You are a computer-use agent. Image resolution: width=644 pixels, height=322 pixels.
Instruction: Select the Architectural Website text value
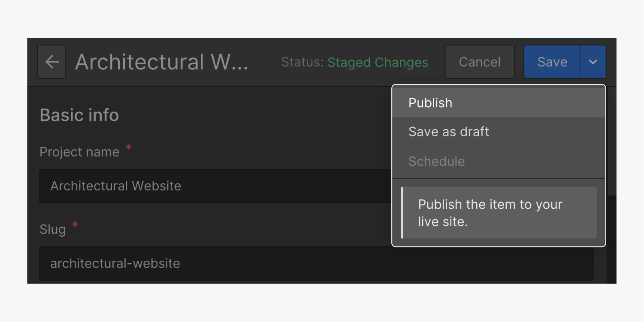116,186
